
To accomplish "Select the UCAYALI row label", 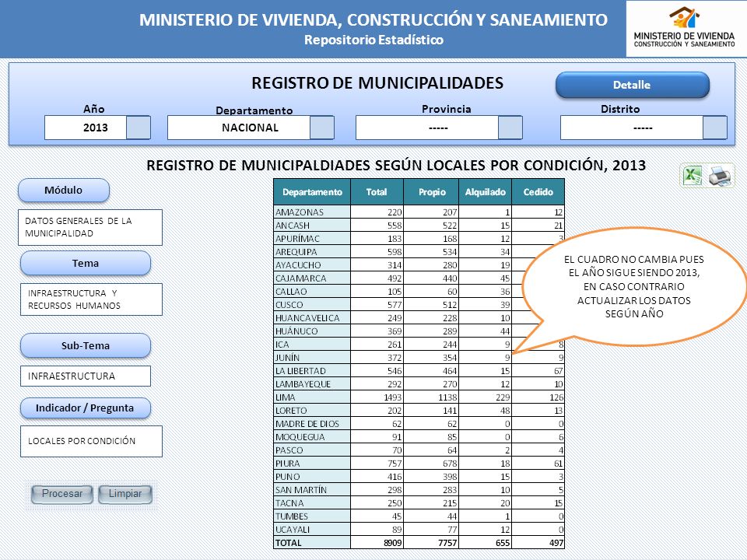I will pos(312,530).
